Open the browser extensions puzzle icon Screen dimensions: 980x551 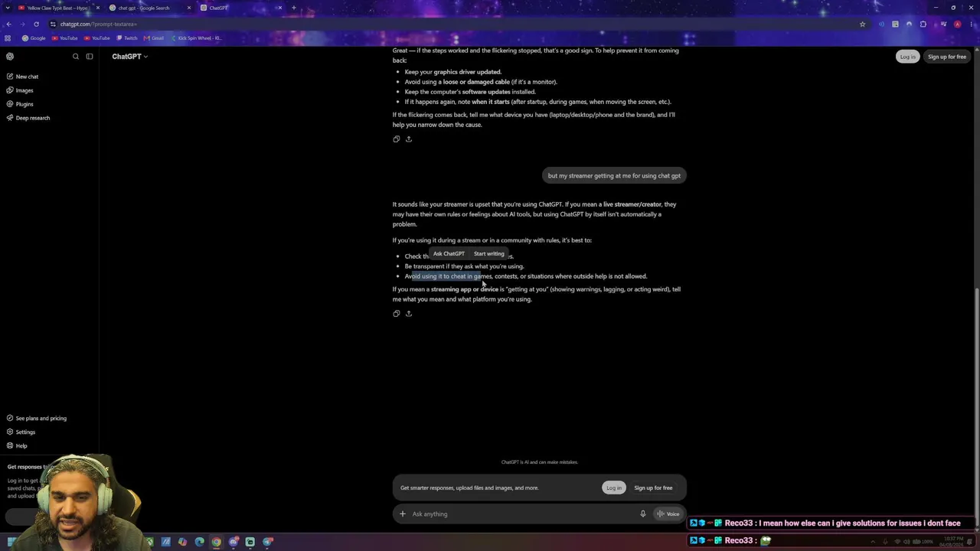[x=923, y=24]
